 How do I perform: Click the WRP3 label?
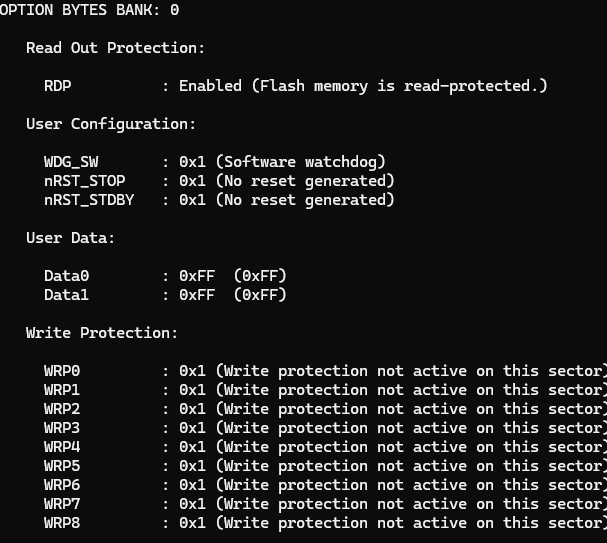(62, 428)
